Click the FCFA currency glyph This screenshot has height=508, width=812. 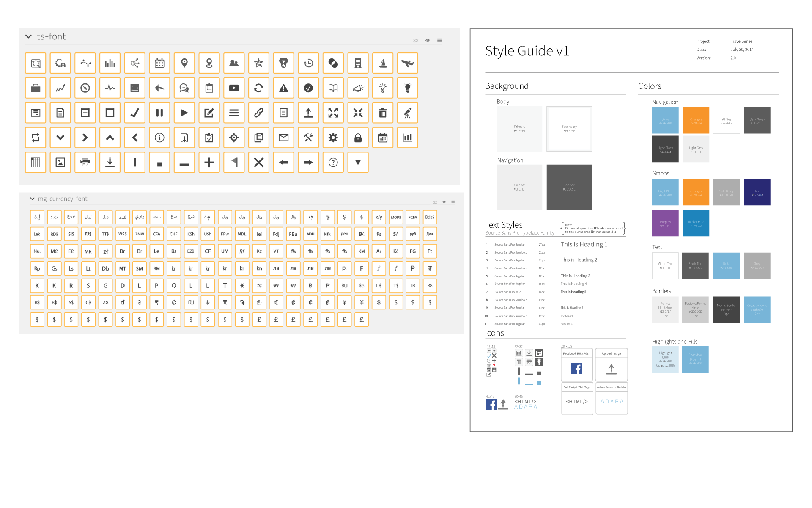pyautogui.click(x=413, y=217)
